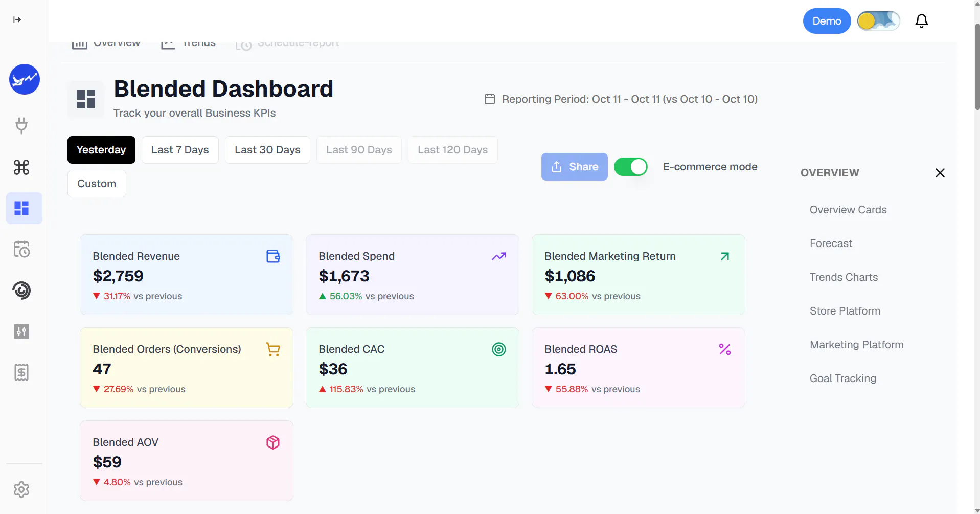Click the target icon on Blended CAC card
The width and height of the screenshot is (980, 514).
coord(499,349)
